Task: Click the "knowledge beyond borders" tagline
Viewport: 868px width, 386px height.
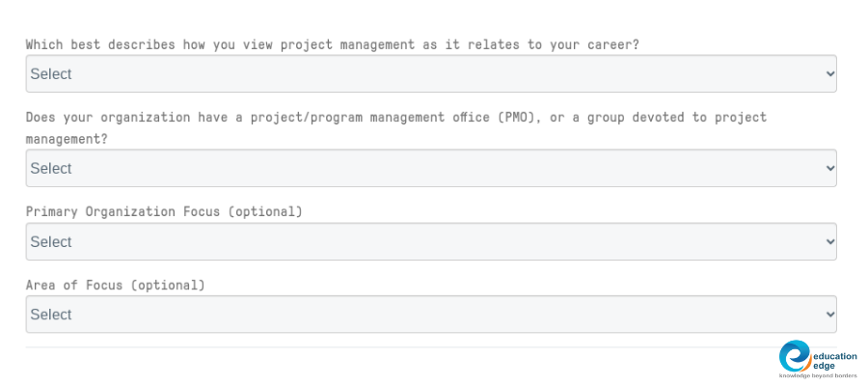Action: [818, 375]
